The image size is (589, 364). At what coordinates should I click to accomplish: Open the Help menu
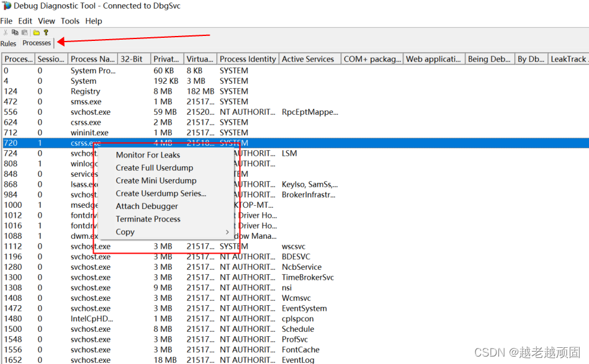(94, 21)
